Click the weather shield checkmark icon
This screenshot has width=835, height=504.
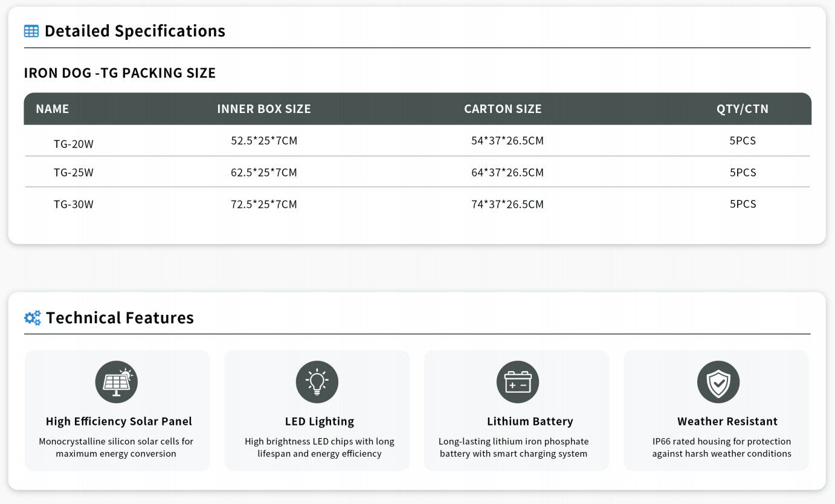(x=718, y=382)
